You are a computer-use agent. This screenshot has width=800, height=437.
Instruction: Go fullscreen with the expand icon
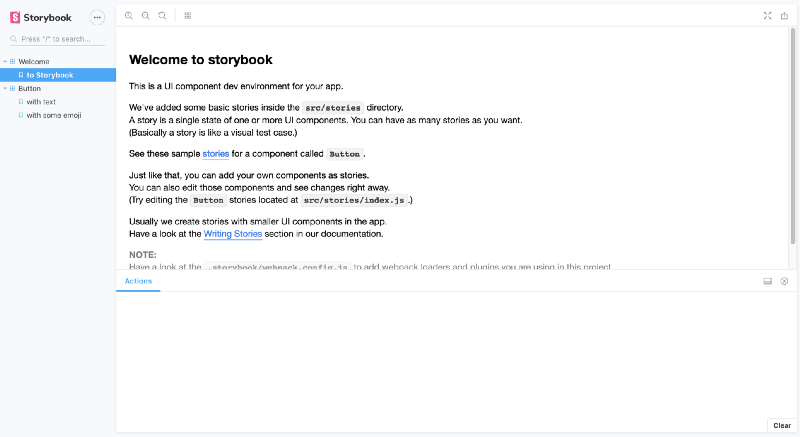click(767, 16)
